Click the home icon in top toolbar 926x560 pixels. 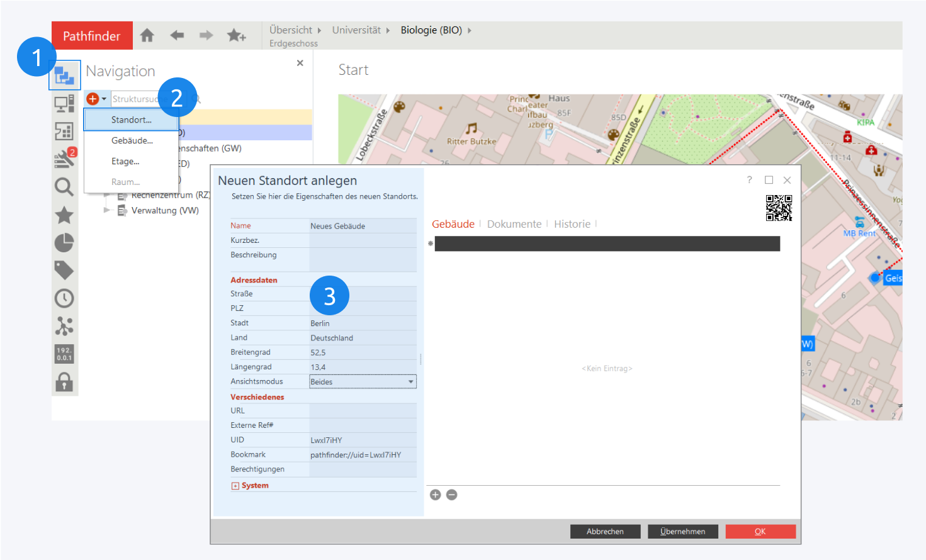coord(147,36)
